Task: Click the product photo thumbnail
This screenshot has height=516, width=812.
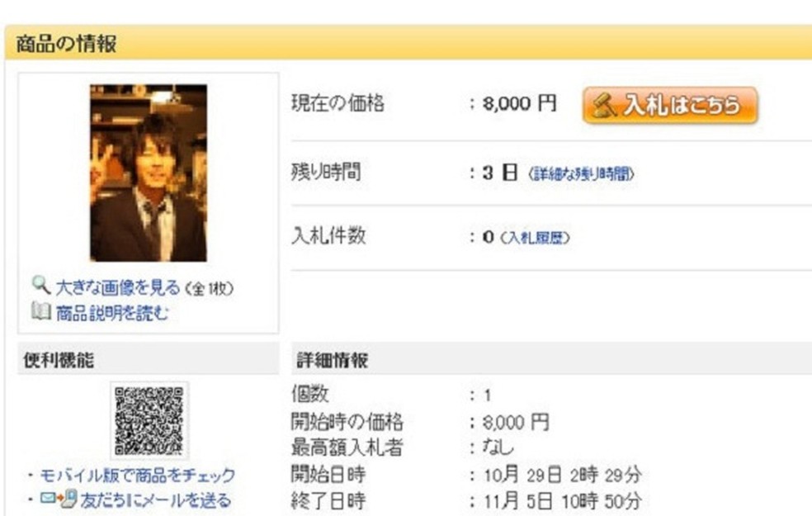Action: 149,173
